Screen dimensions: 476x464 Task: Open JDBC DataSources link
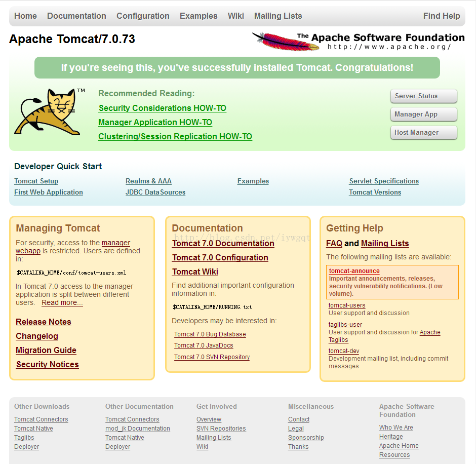pos(155,192)
